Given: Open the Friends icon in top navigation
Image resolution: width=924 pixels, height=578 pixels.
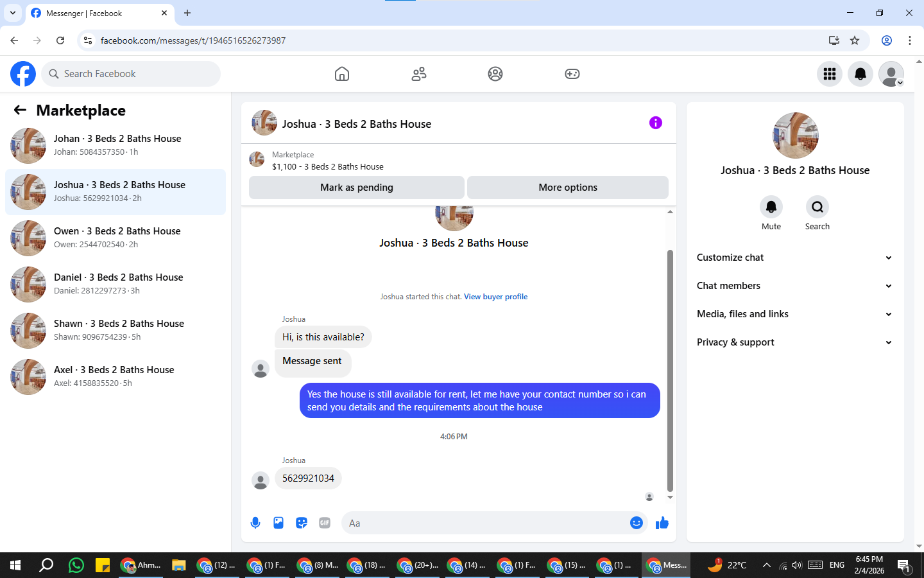Looking at the screenshot, I should coord(419,74).
